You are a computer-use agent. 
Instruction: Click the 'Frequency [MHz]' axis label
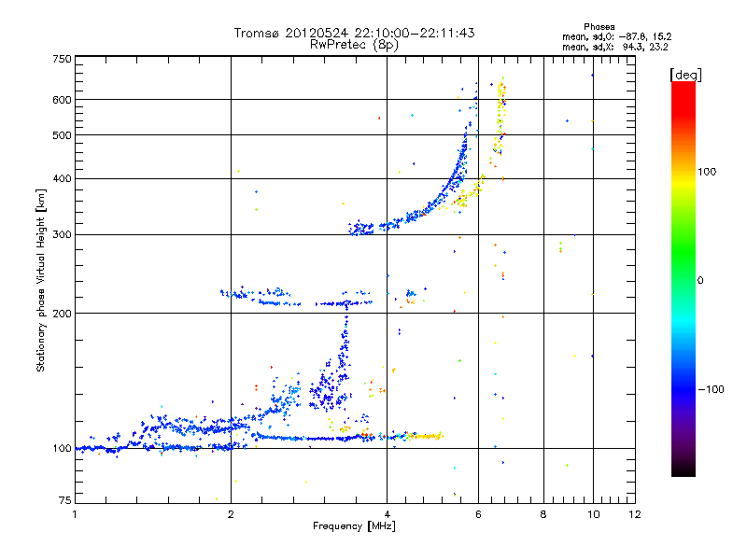click(354, 526)
